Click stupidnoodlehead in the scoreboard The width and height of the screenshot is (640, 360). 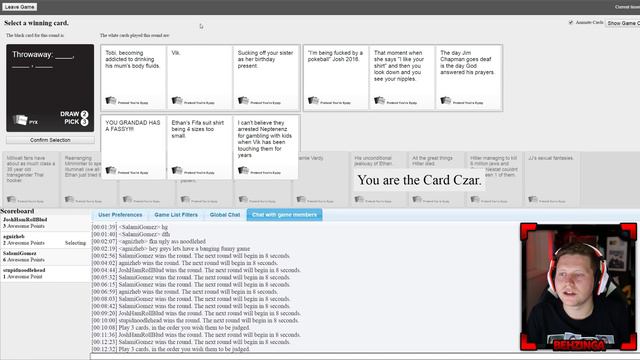click(x=24, y=270)
